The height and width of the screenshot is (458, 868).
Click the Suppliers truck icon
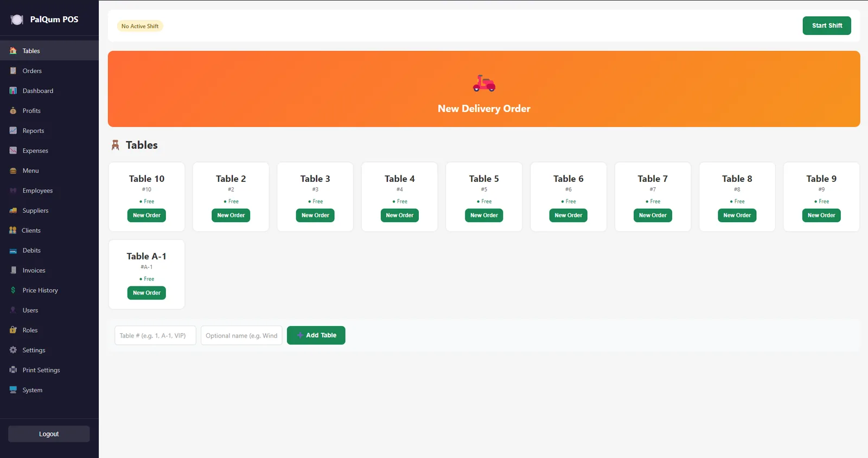[13, 211]
